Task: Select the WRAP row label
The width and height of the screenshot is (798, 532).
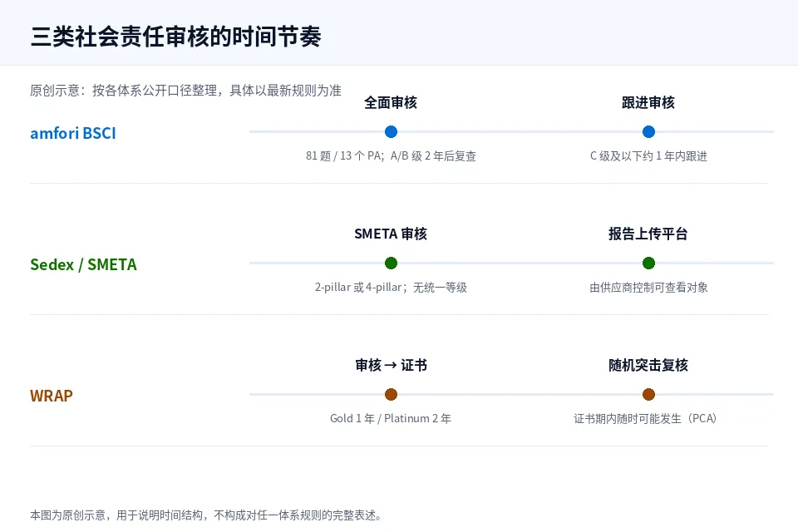Action: click(52, 396)
